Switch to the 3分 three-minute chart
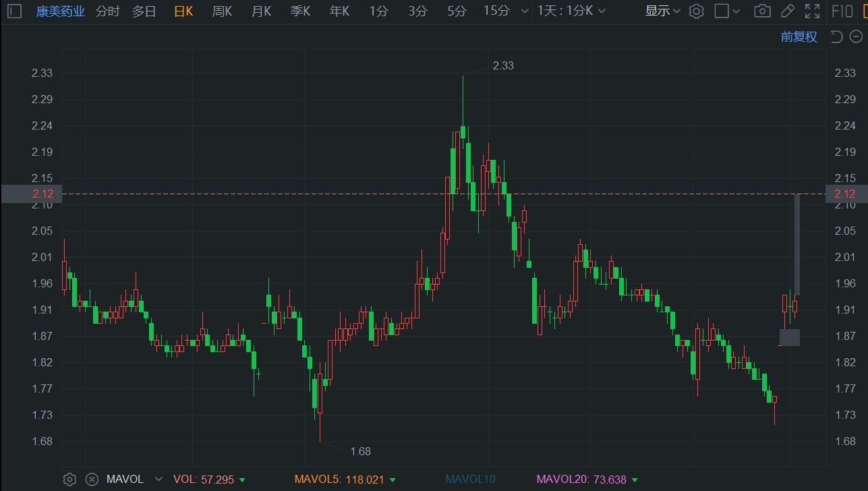The image size is (868, 491). coord(417,11)
